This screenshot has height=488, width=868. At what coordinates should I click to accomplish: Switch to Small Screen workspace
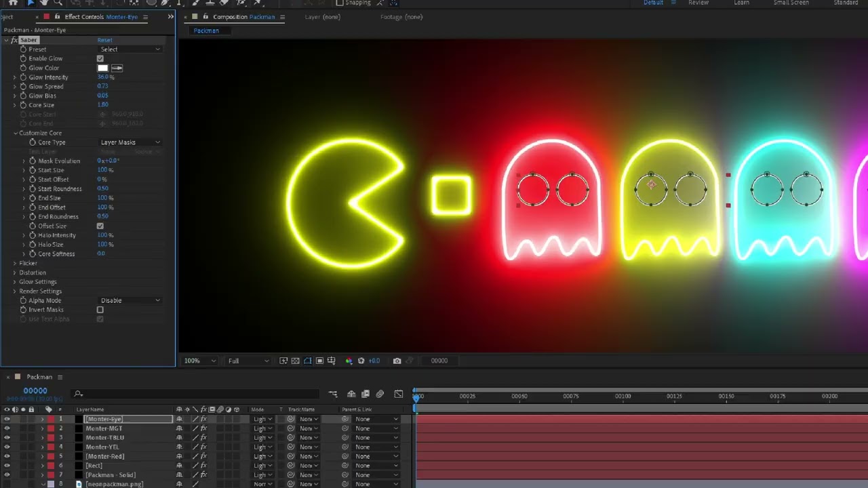coord(791,3)
